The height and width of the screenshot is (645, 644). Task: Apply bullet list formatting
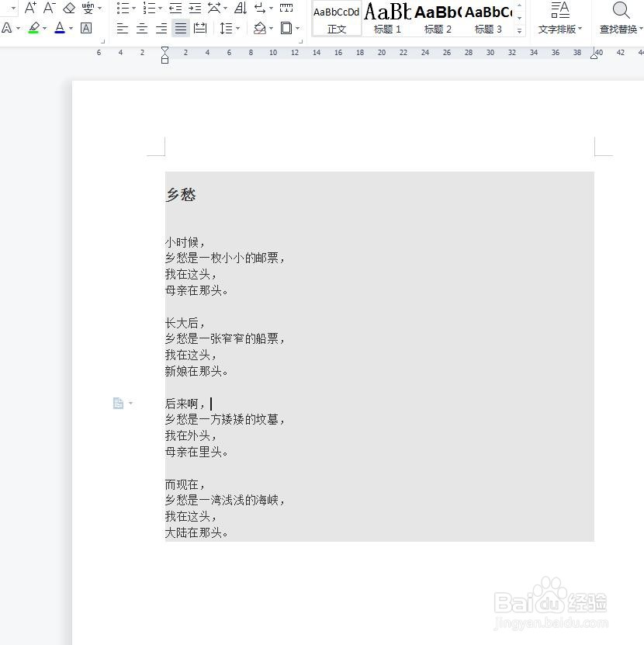click(123, 8)
